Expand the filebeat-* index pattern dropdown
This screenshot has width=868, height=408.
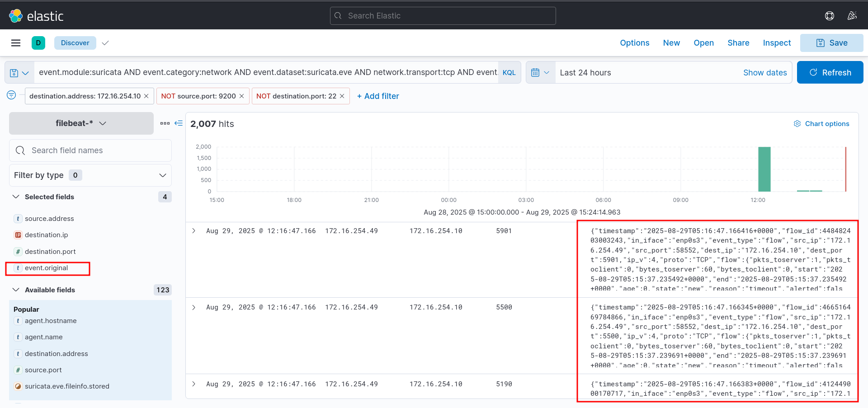pyautogui.click(x=81, y=123)
